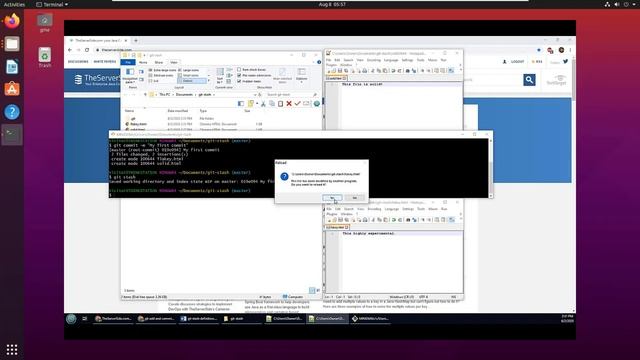Viewport: 640px width, 360px height.
Task: Open Settings menu in upper Notepad++ window
Action: (407, 60)
